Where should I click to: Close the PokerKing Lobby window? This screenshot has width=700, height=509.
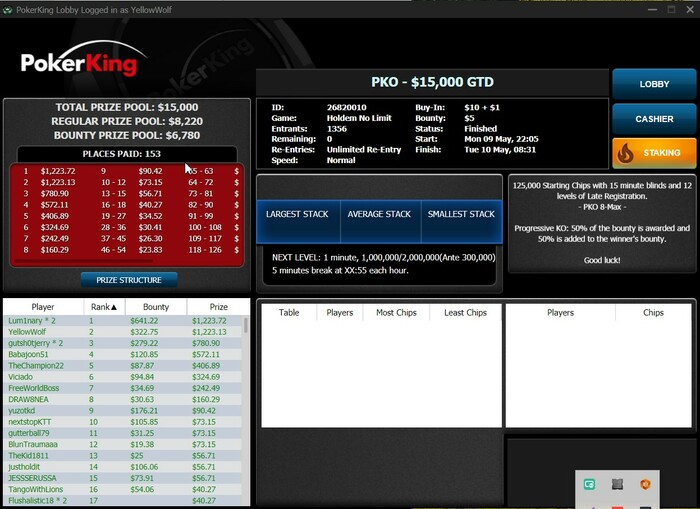pyautogui.click(x=690, y=9)
